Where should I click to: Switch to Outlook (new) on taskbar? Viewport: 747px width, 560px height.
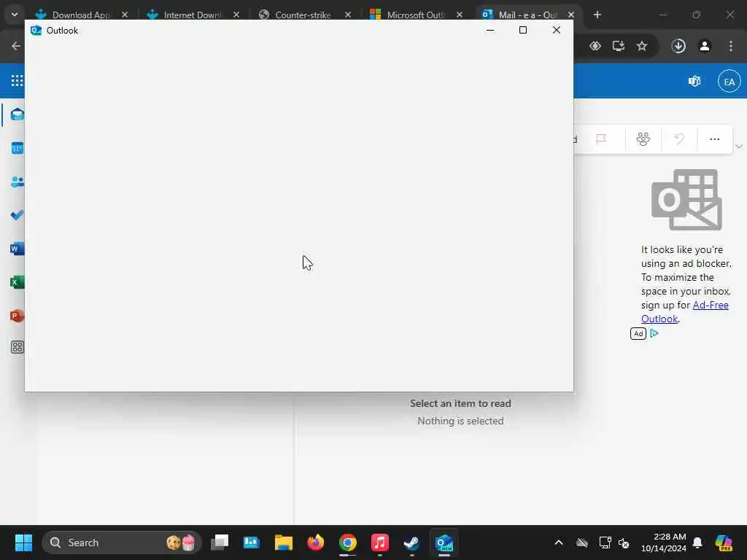[444, 542]
